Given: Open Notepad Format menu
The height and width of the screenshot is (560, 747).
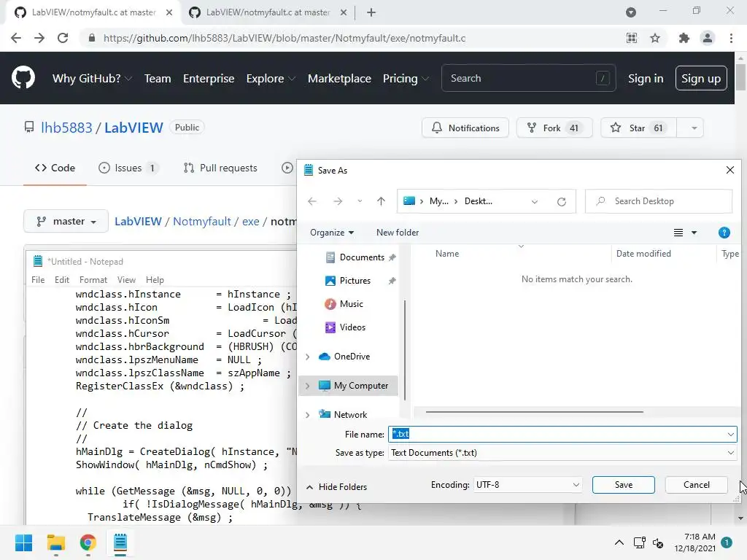Looking at the screenshot, I should (x=93, y=280).
